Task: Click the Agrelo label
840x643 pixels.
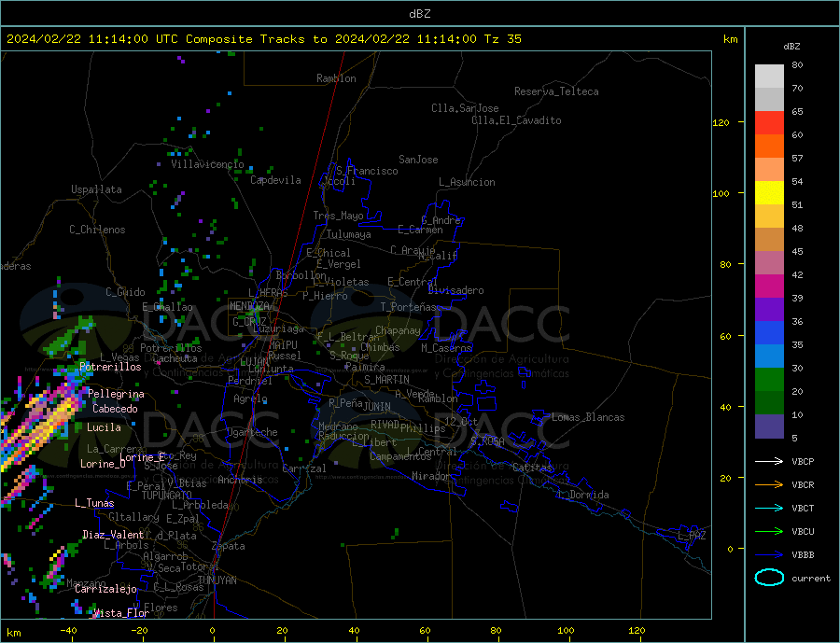Action: coord(250,399)
